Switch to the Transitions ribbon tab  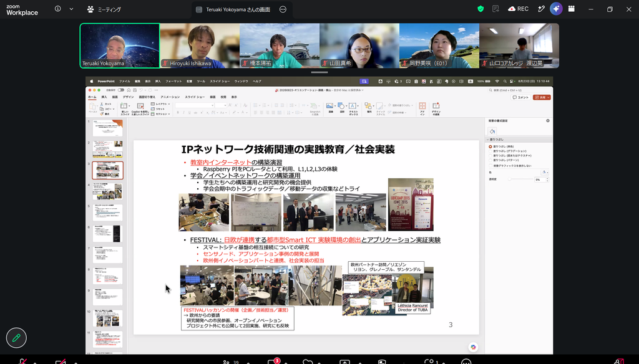[x=147, y=97]
